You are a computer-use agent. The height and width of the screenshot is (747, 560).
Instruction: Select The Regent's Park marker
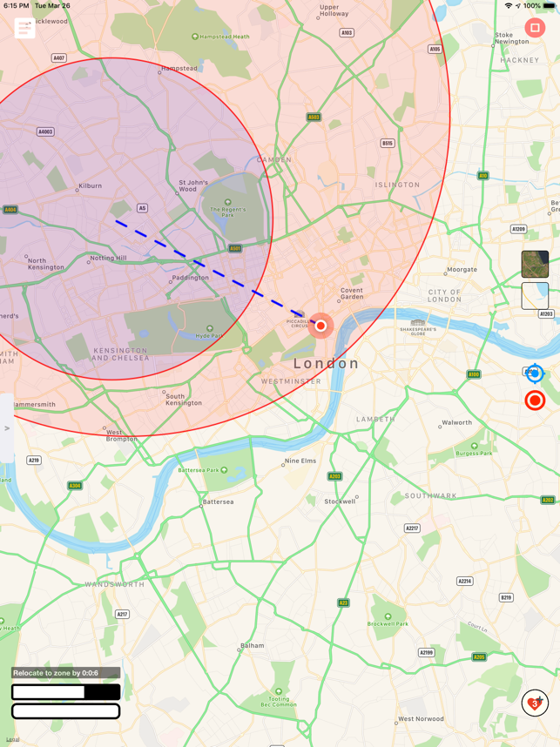click(x=228, y=202)
